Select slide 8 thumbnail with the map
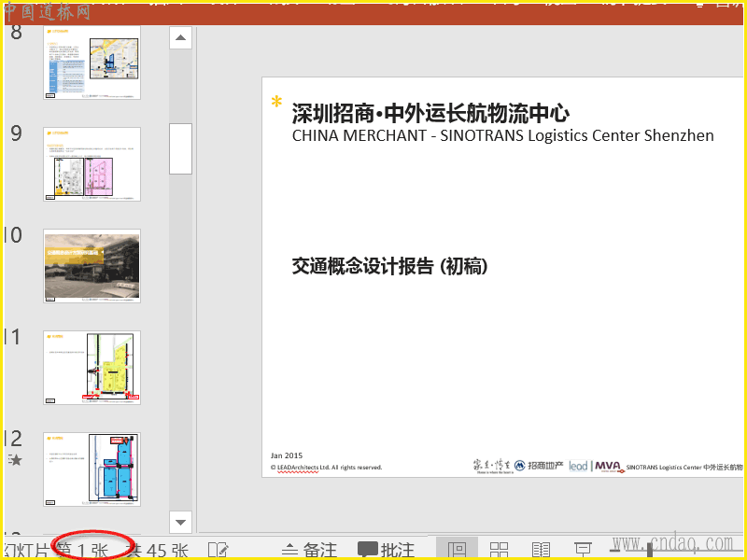The image size is (747, 560). point(92,63)
